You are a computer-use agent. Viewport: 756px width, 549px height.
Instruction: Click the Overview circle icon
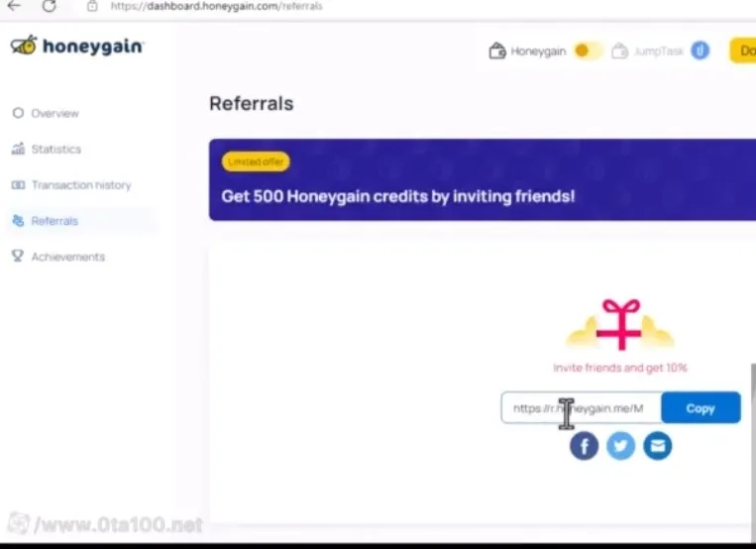click(18, 113)
